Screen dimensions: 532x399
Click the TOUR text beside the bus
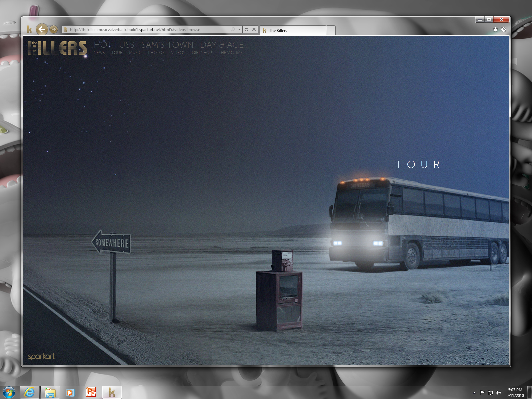tap(418, 164)
